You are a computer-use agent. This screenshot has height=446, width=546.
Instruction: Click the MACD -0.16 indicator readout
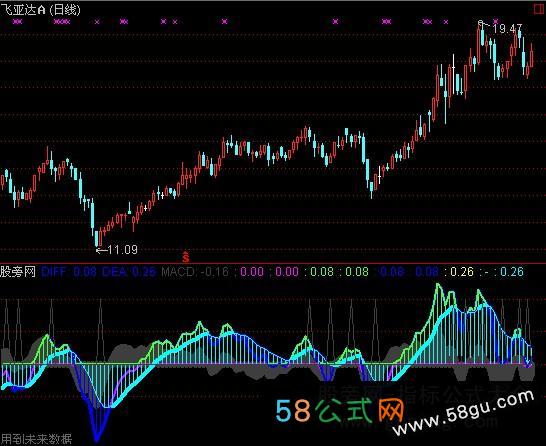[x=195, y=272]
